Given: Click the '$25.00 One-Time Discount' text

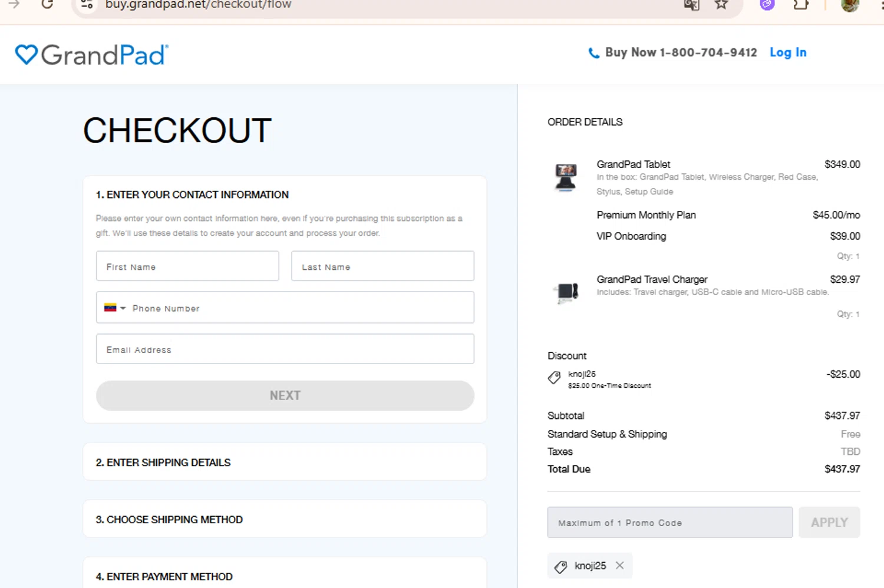Looking at the screenshot, I should (609, 386).
